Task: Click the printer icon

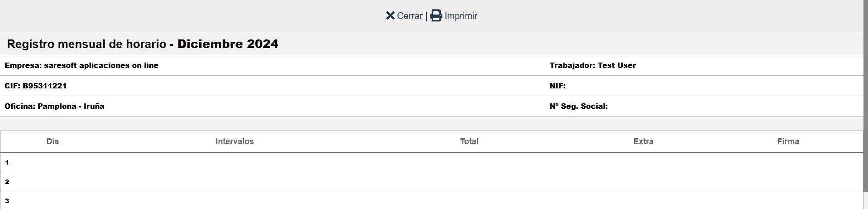Action: (436, 16)
